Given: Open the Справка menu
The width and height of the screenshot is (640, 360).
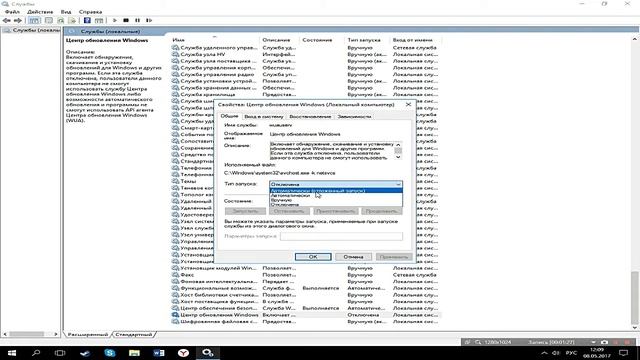Looking at the screenshot, I should pyautogui.click(x=90, y=12).
